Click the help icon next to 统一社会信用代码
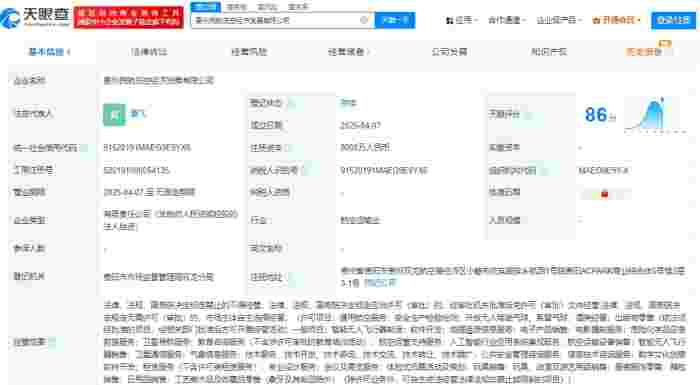Screen dimensions: 700x385 click(84, 148)
